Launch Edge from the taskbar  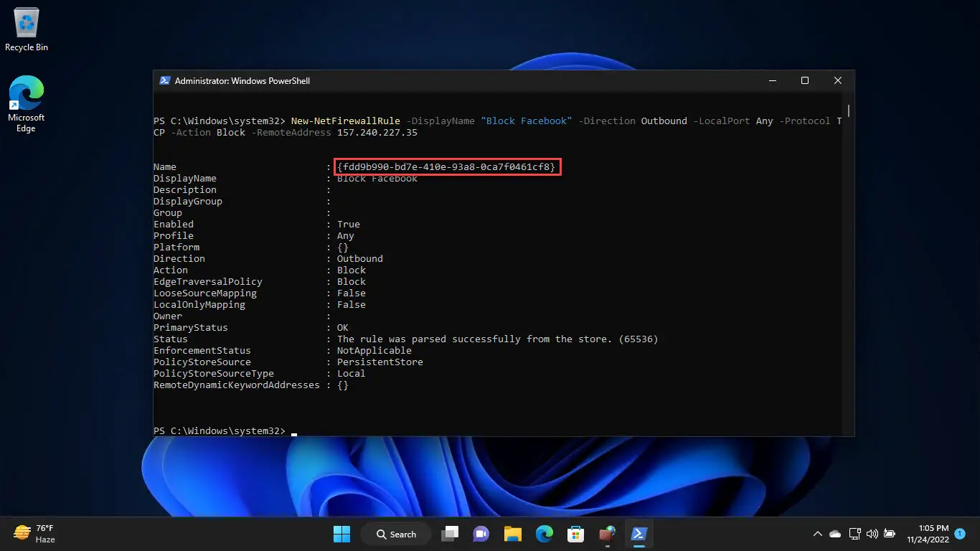544,534
